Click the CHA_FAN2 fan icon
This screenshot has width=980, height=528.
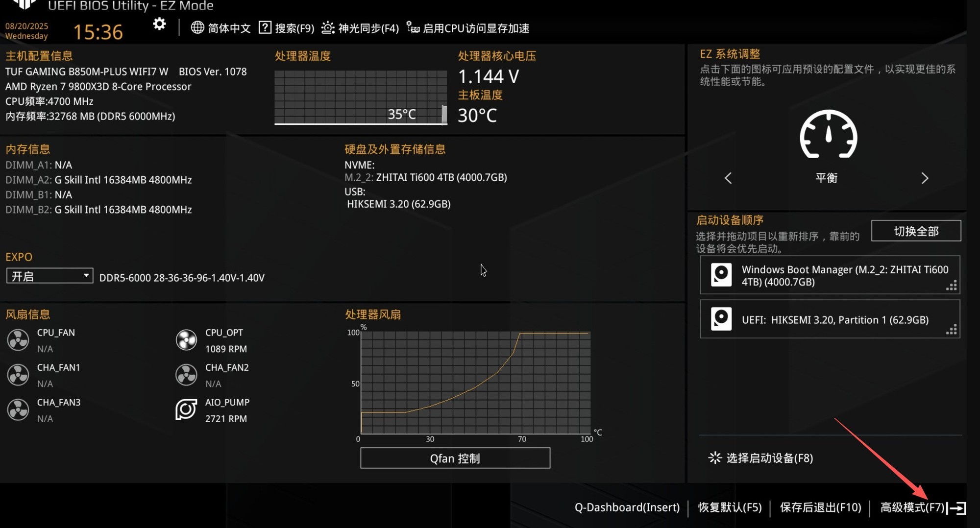click(x=186, y=375)
